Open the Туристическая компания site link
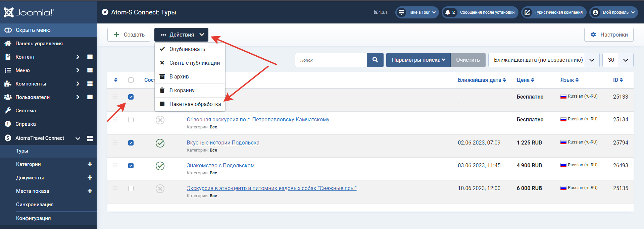The width and height of the screenshot is (644, 229). tap(554, 12)
